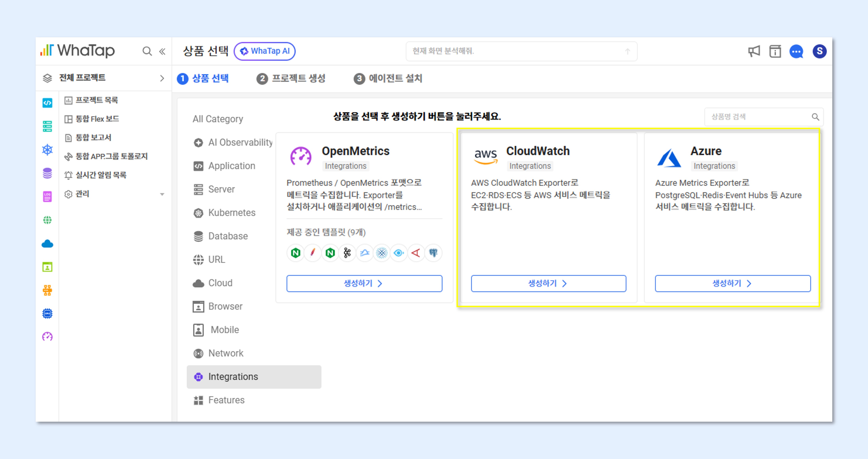Screen dimensions: 868x459
Task: Focus the 현재 화면 분석해줘 AI input
Action: point(521,51)
